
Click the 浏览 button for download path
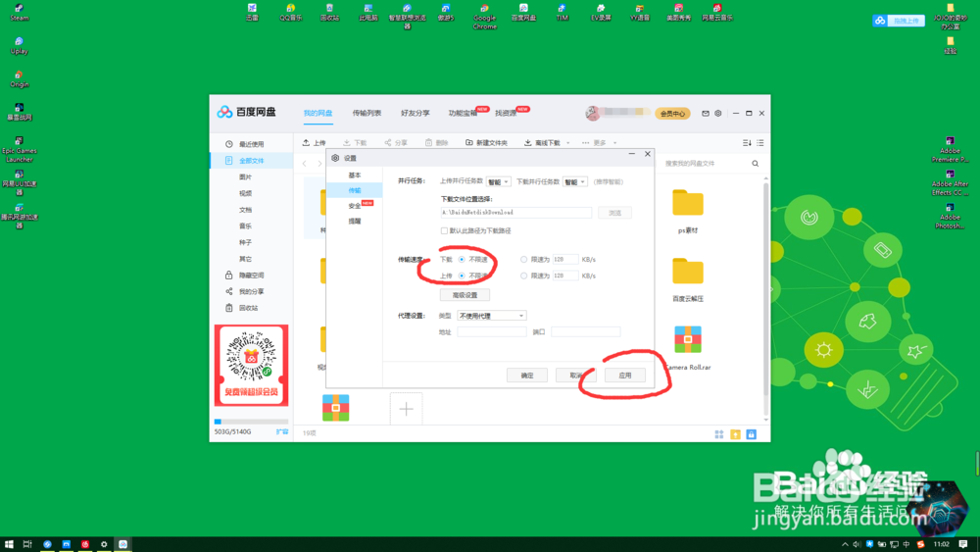pyautogui.click(x=614, y=213)
